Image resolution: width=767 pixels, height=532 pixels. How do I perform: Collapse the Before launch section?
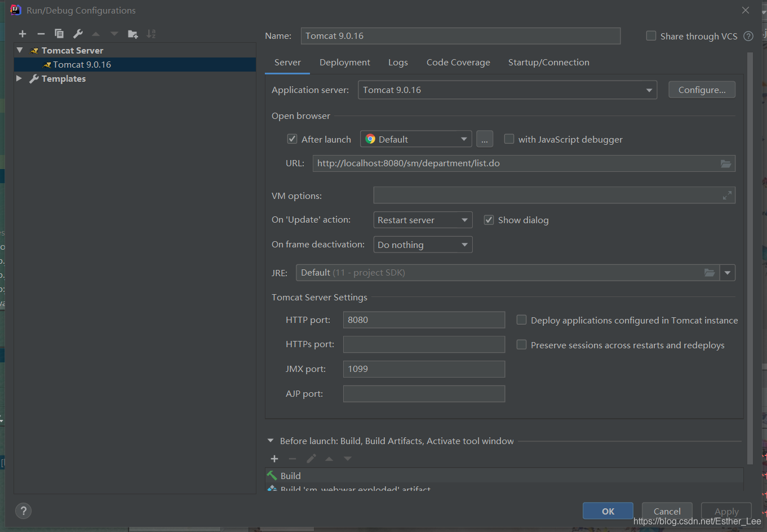271,441
